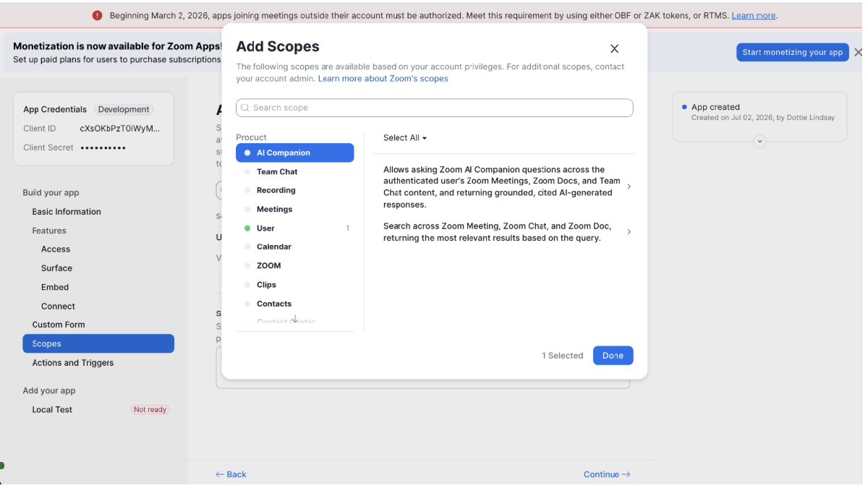Click the search magnifier icon in scope field
The height and width of the screenshot is (488, 868).
[245, 108]
